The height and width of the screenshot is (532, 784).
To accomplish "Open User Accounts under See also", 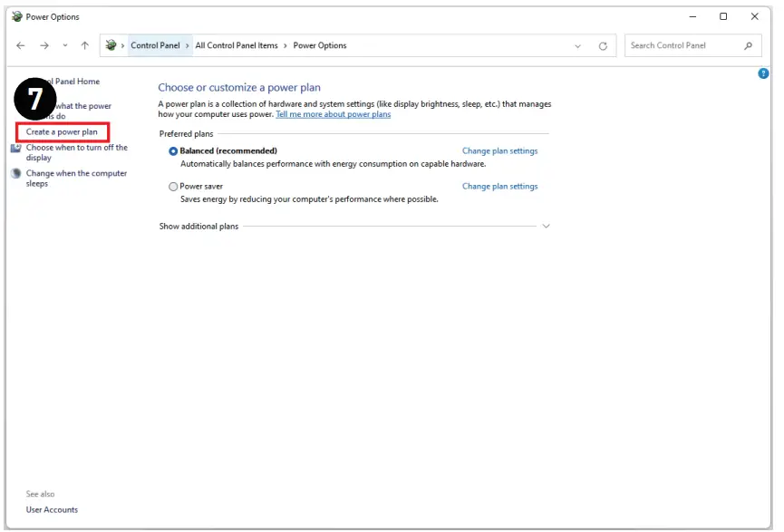I will (52, 509).
